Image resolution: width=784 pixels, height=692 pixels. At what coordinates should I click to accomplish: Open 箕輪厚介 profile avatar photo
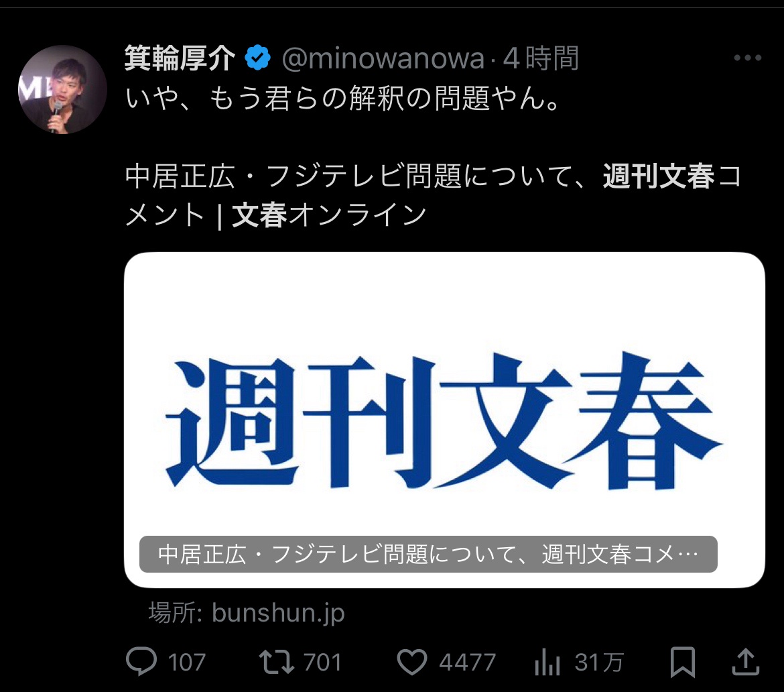pos(62,90)
